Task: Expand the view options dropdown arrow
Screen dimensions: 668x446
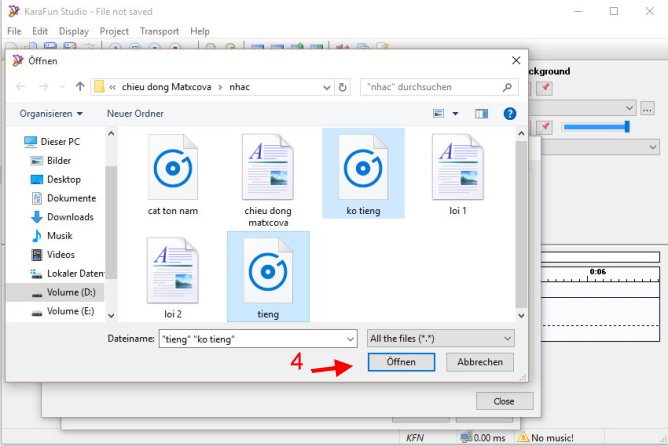Action: pyautogui.click(x=456, y=114)
